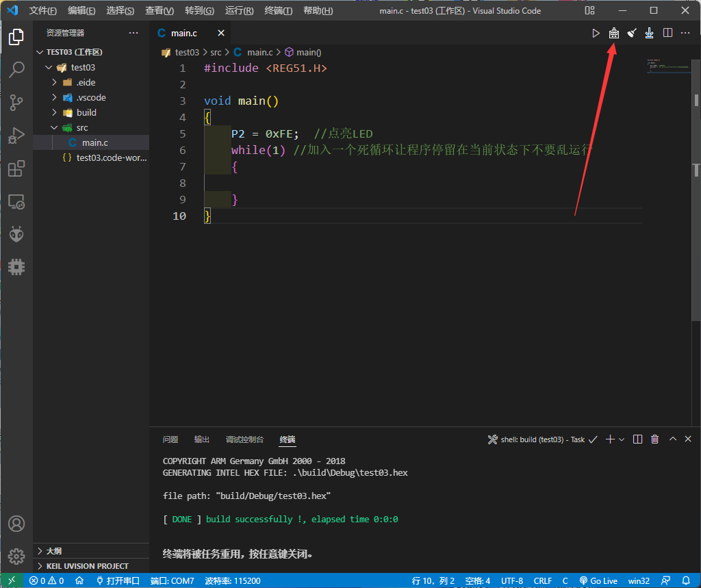Click the Download to device icon

pyautogui.click(x=649, y=33)
